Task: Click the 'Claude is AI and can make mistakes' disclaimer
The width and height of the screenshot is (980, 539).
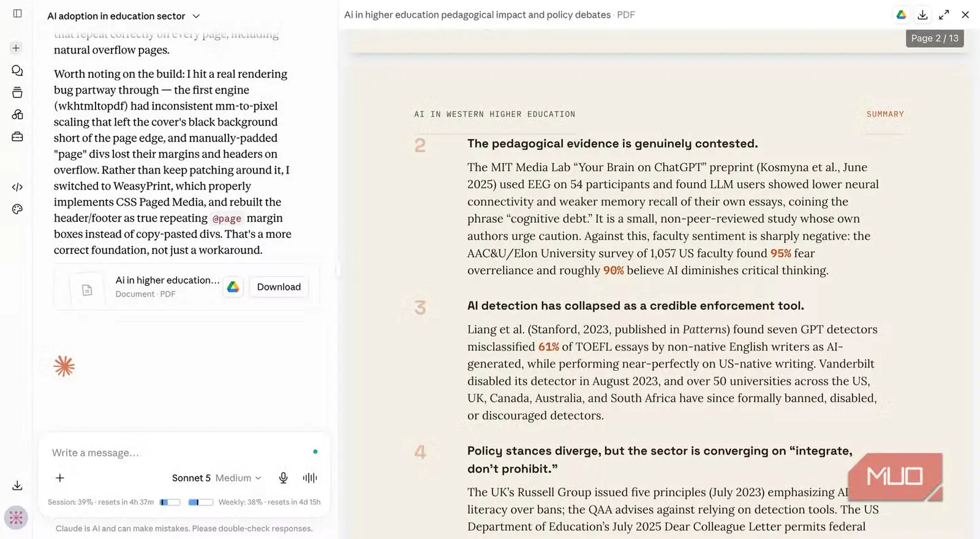Action: (184, 529)
